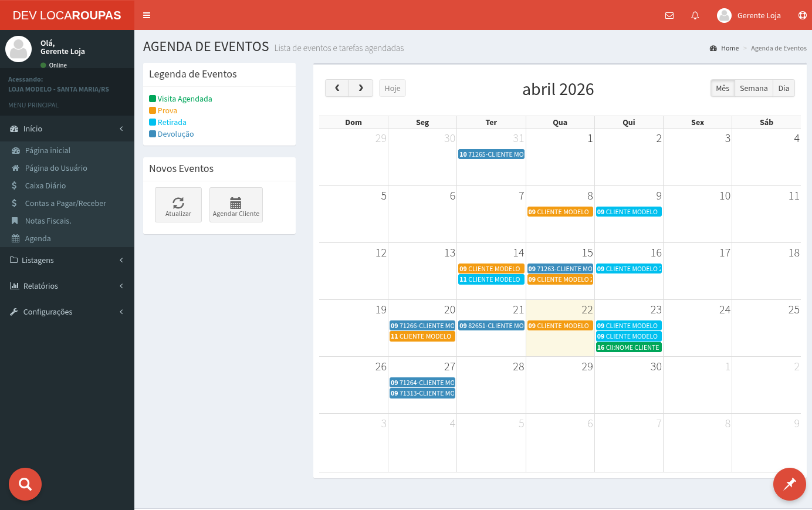Switch calendar to Dia view

(x=784, y=88)
